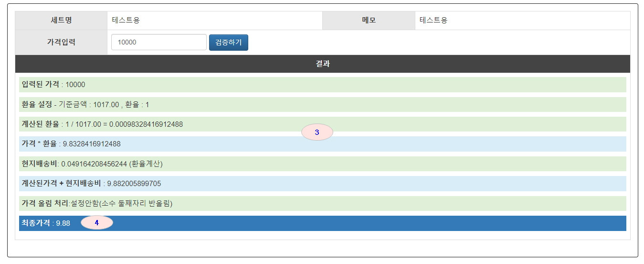
Task: Click the 계산된 환율 label text
Action: pos(41,124)
